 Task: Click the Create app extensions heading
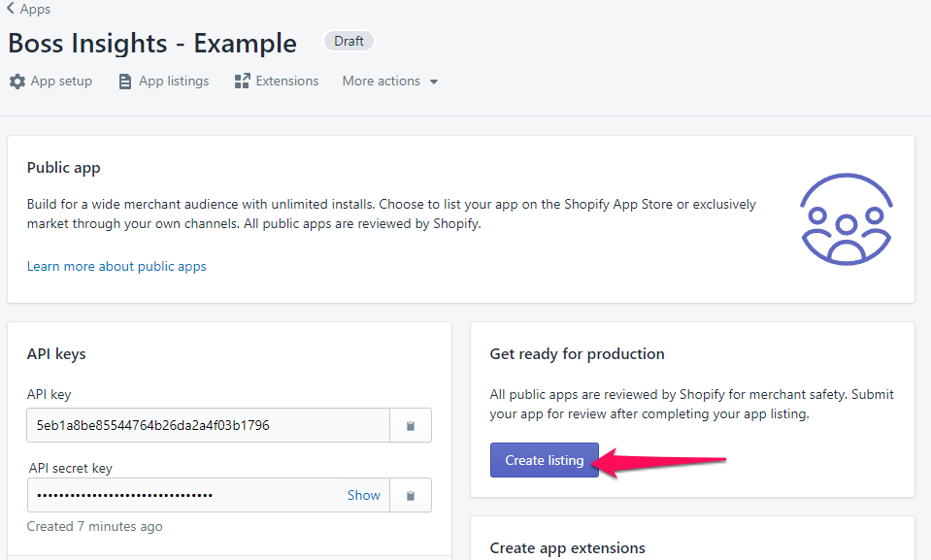[568, 548]
